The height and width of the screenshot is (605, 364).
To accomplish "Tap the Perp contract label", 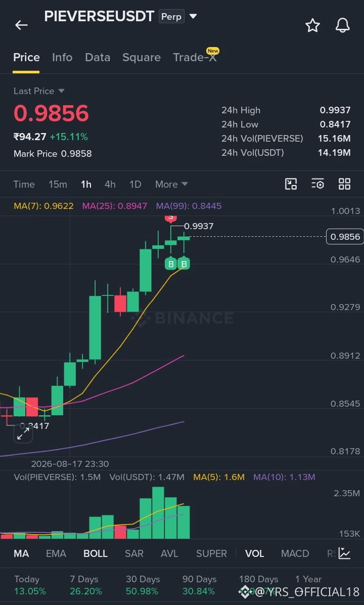I will [171, 17].
